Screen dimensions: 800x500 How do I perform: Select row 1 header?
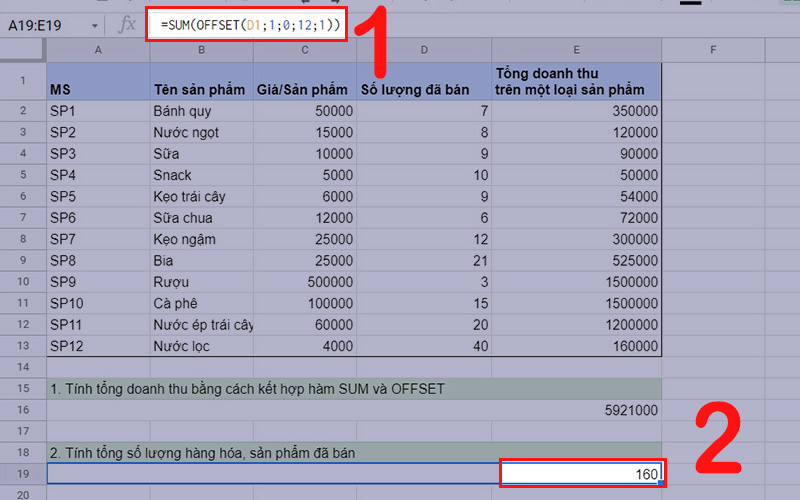(23, 81)
